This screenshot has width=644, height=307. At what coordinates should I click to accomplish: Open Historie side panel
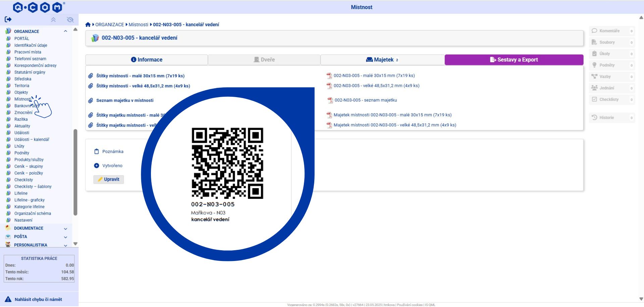[x=612, y=118]
